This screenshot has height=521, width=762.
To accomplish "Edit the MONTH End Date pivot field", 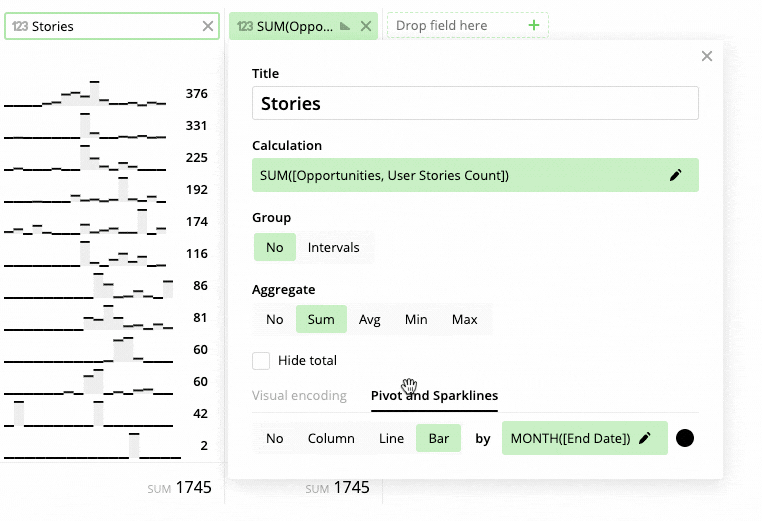I will [645, 438].
